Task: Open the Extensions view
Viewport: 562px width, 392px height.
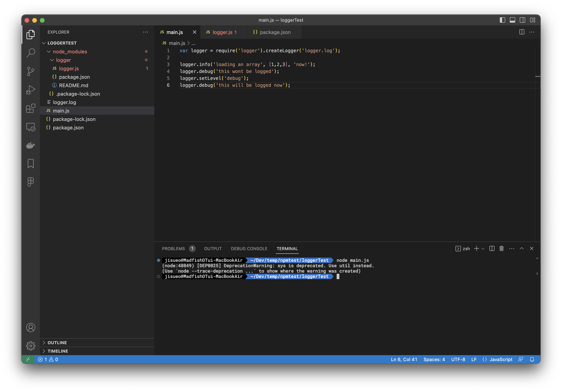Action: point(31,108)
